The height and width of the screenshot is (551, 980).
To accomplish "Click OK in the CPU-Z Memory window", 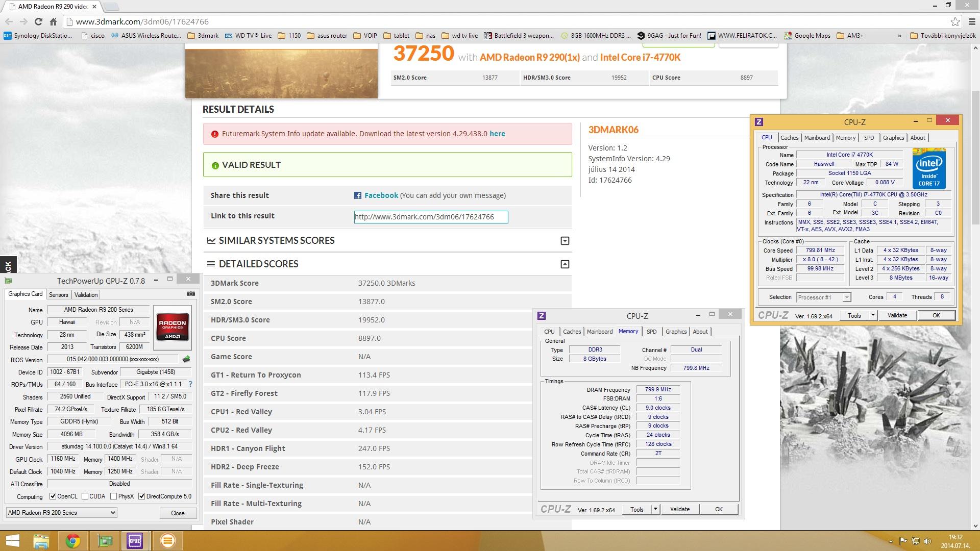I will [x=719, y=509].
